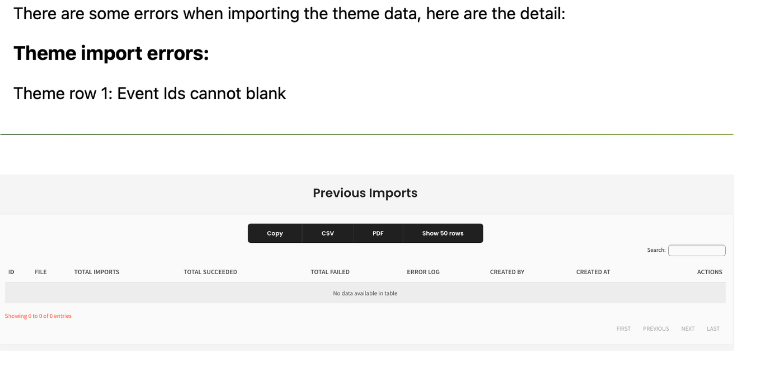Image resolution: width=766 pixels, height=369 pixels.
Task: Sort by Total Imports column
Action: click(x=97, y=272)
